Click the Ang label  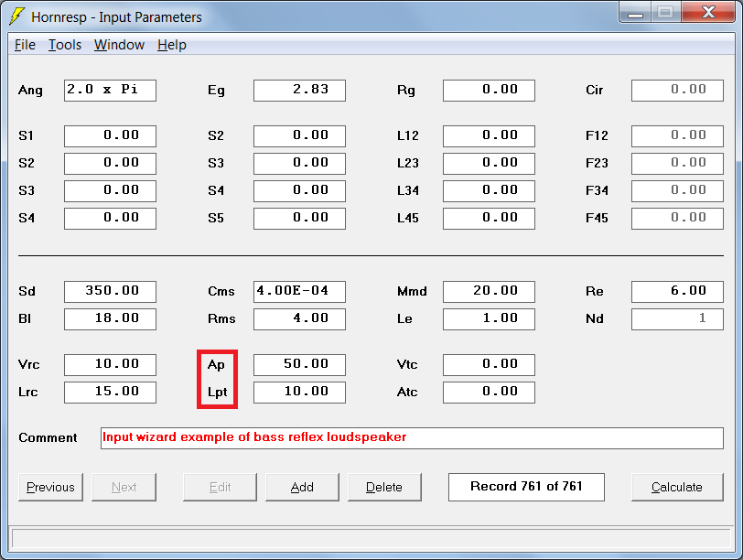pos(30,91)
